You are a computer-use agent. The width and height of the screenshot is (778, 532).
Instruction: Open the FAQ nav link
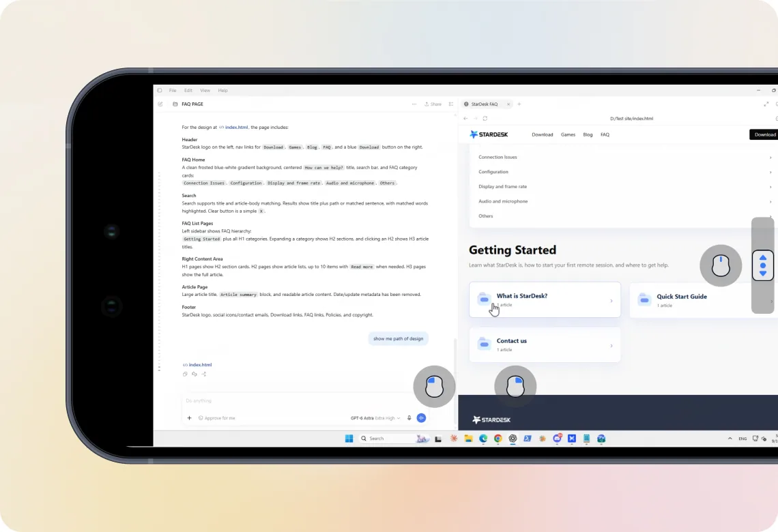coord(605,135)
